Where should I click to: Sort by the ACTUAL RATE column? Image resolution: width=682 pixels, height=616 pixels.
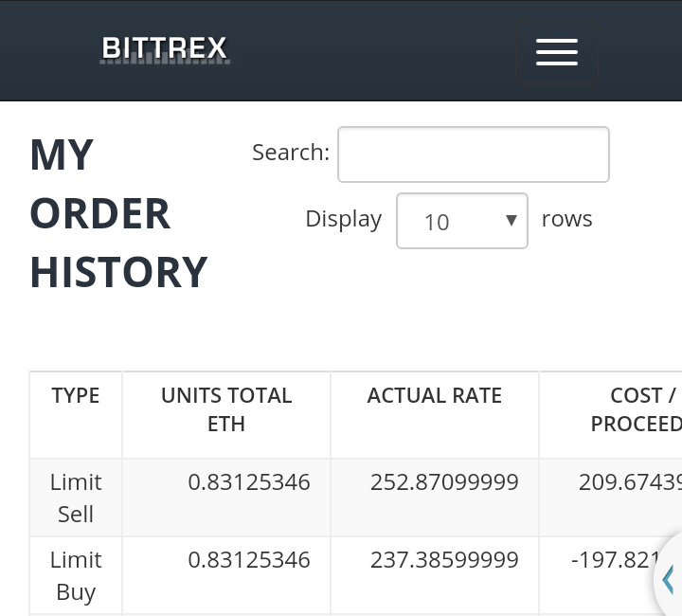(435, 396)
